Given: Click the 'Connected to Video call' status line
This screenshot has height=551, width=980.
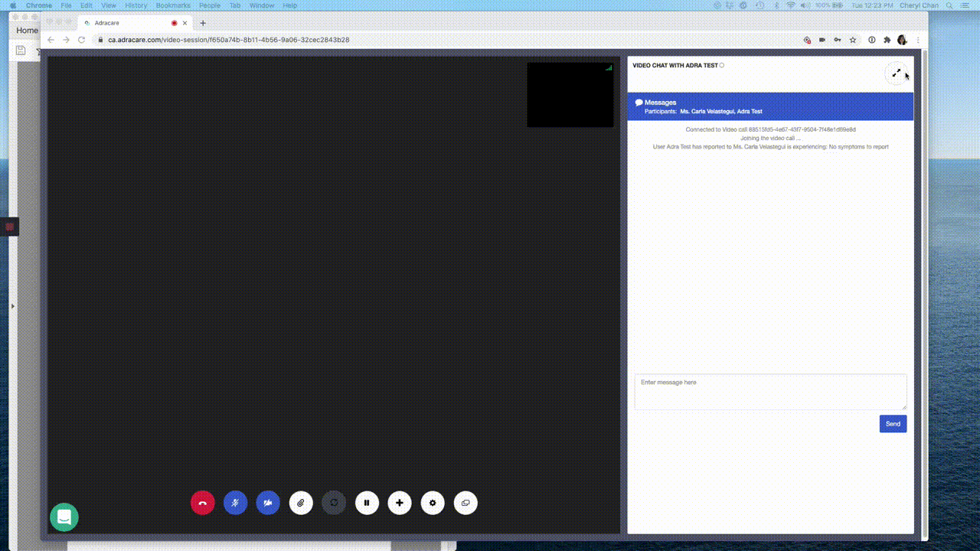Looking at the screenshot, I should pos(770,130).
